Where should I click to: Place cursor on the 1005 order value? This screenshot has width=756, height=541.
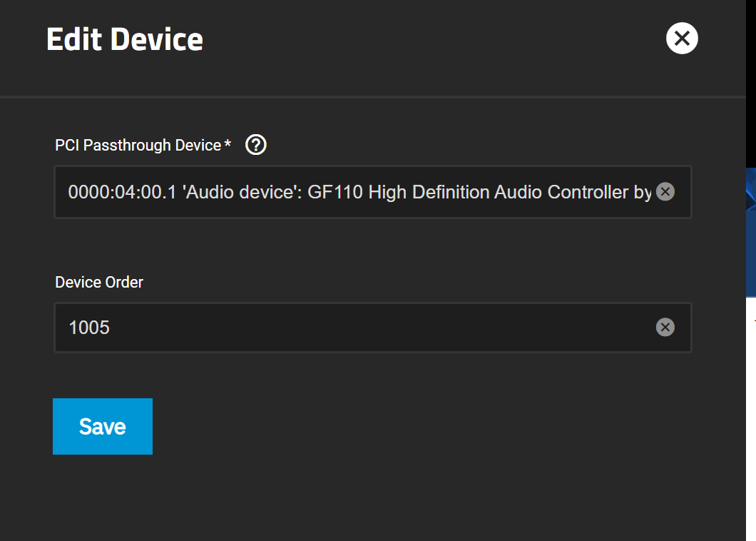89,328
